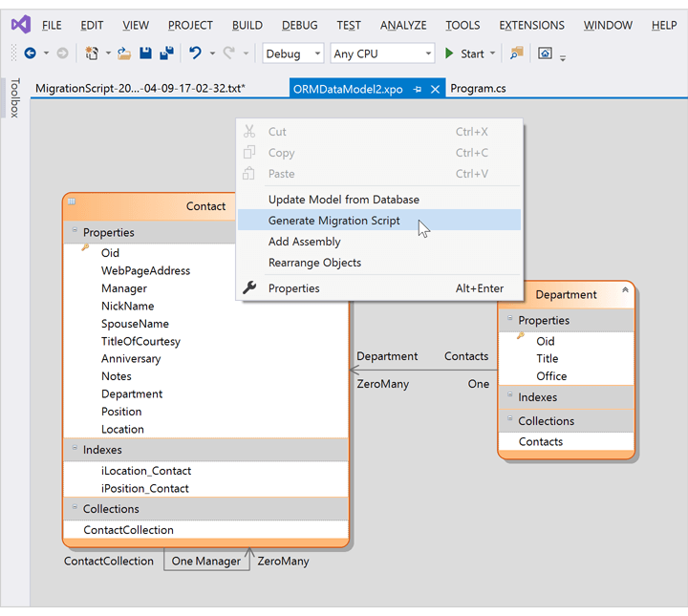Switch to the Program.cs tab
This screenshot has width=688, height=616.
pyautogui.click(x=478, y=89)
